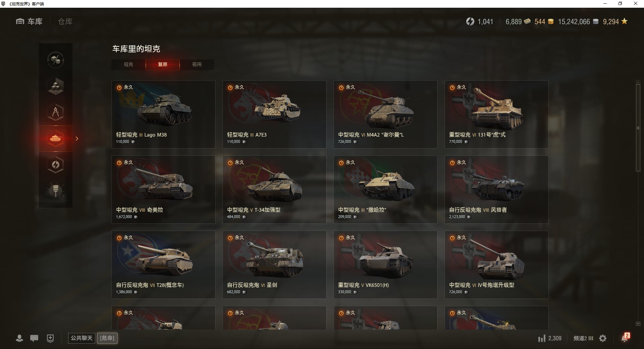Click the [危命] chat channel button

[x=107, y=338]
